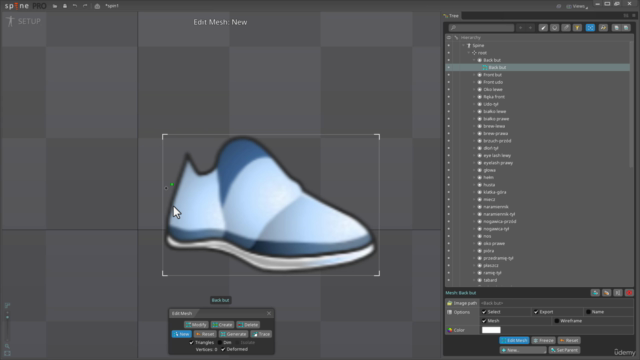Click the save project icon
The image size is (640, 360).
tap(65, 6)
